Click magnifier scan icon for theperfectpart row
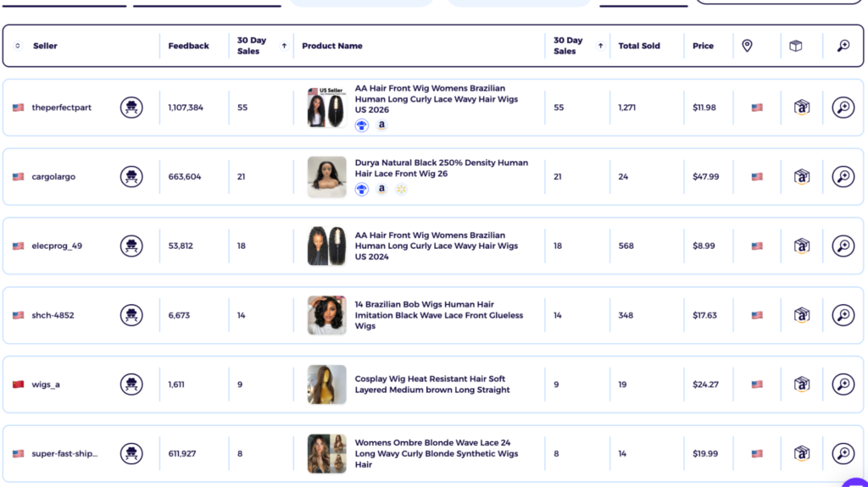The width and height of the screenshot is (868, 487). (843, 108)
